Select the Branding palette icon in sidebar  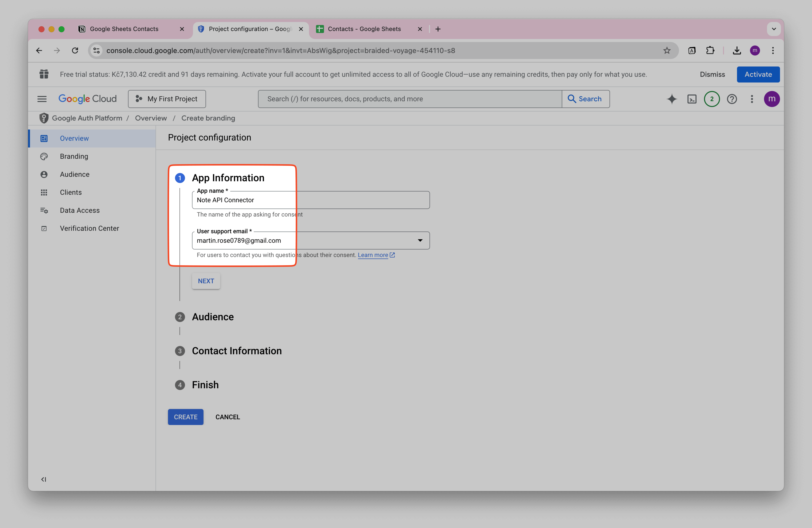pos(44,156)
